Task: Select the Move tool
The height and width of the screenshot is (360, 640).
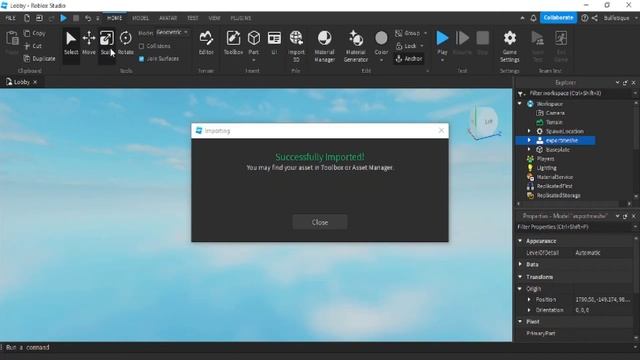Action: coord(89,43)
